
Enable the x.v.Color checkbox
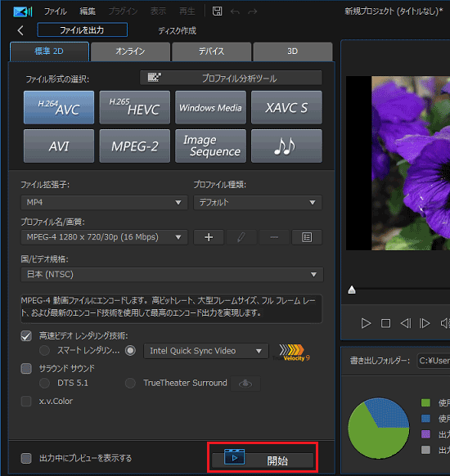(26, 401)
